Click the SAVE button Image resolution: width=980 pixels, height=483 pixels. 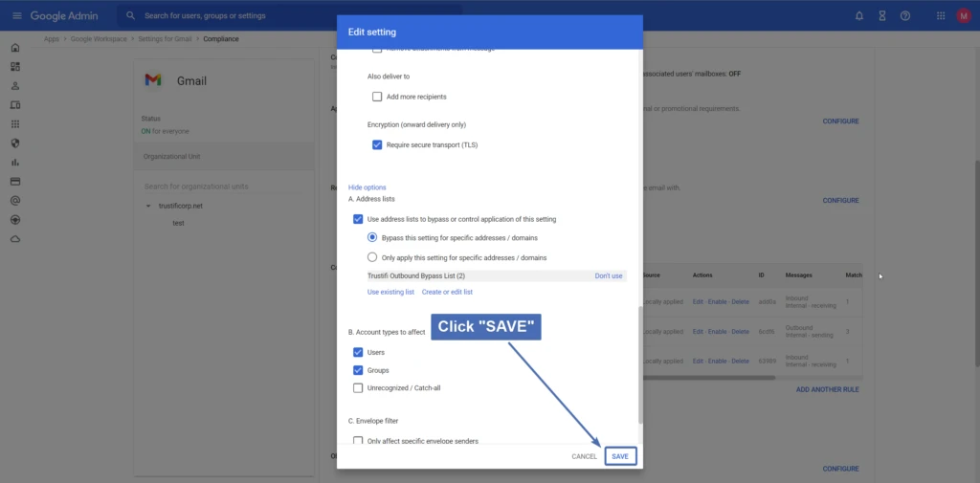[x=620, y=456]
